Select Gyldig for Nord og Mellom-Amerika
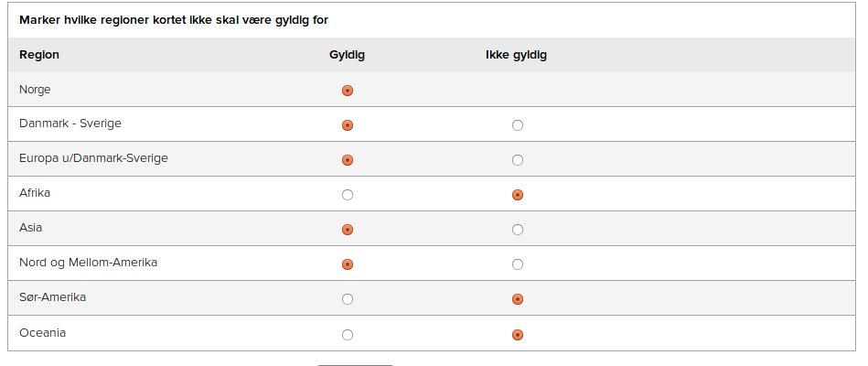This screenshot has height=366, width=868. click(347, 264)
